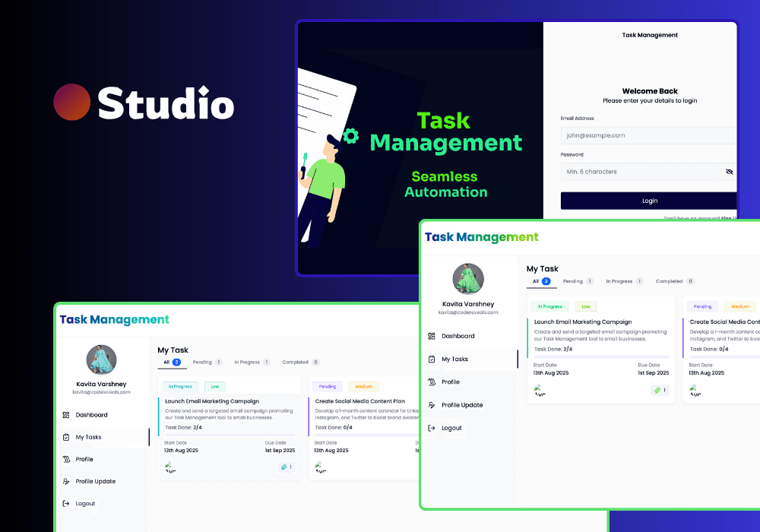Click the Profile icon in the sidebar

tap(68, 459)
